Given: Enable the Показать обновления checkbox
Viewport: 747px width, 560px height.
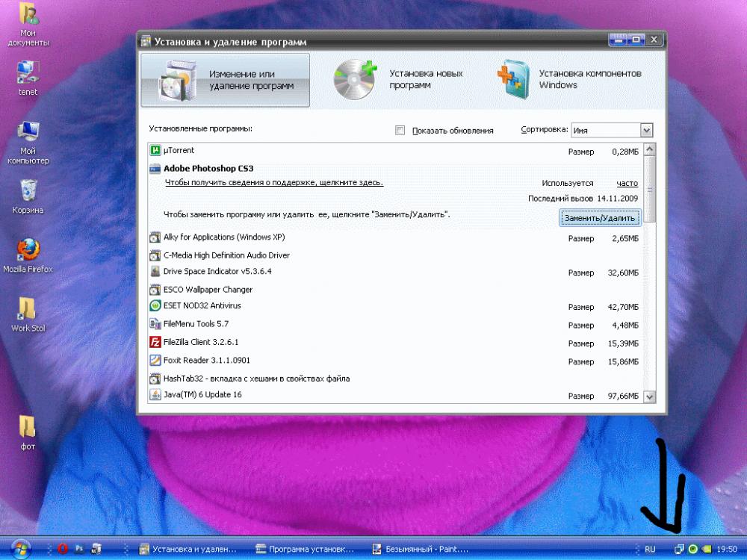Looking at the screenshot, I should (x=400, y=131).
